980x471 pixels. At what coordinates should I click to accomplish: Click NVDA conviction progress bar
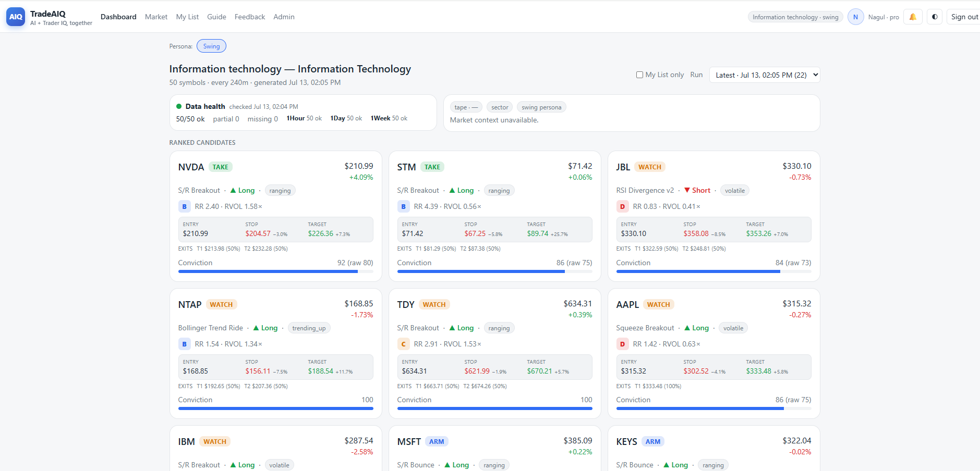(275, 271)
